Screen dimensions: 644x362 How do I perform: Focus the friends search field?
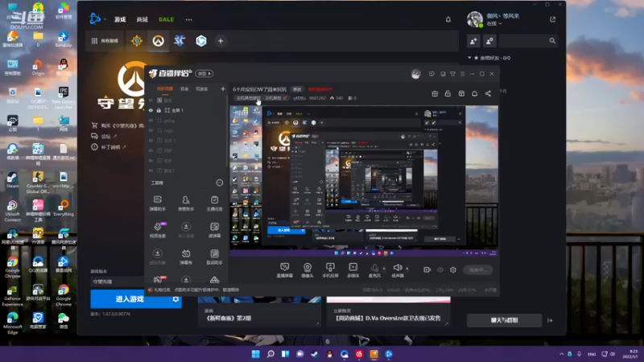529,41
